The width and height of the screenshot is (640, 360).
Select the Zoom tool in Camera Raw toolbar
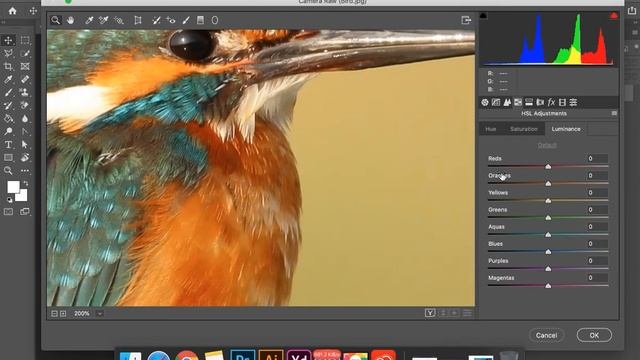click(56, 20)
